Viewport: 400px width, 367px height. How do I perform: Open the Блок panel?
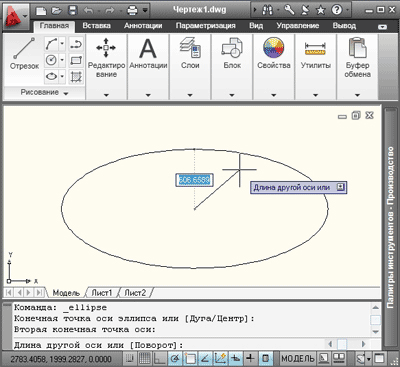pos(232,53)
